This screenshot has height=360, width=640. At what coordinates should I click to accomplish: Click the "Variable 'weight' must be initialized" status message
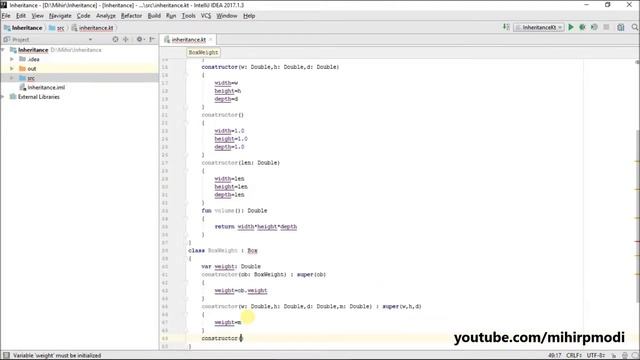pos(57,356)
